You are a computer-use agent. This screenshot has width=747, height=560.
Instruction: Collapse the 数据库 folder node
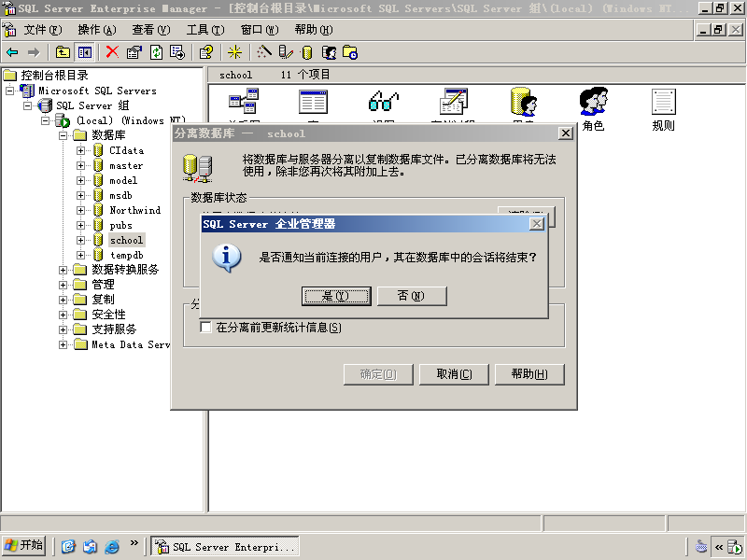point(63,135)
